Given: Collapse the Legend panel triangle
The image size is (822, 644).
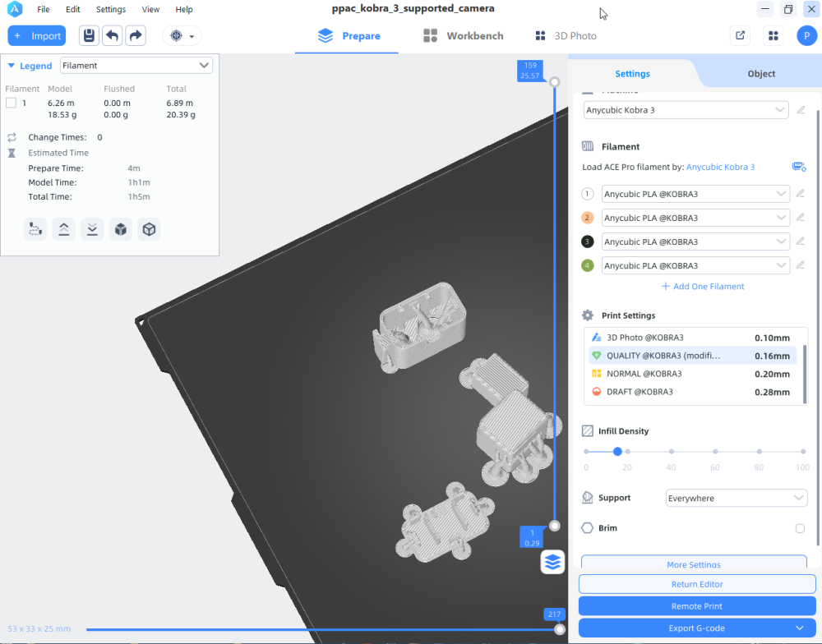Looking at the screenshot, I should coord(11,66).
